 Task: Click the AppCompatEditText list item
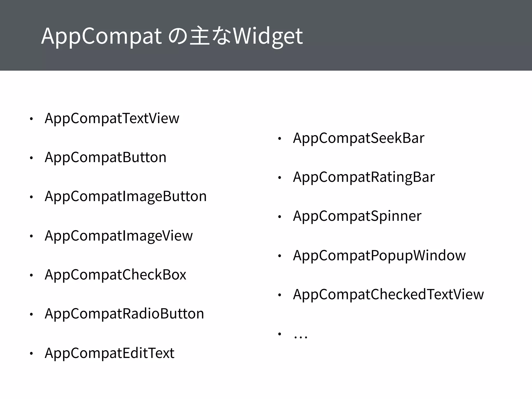click(x=109, y=353)
